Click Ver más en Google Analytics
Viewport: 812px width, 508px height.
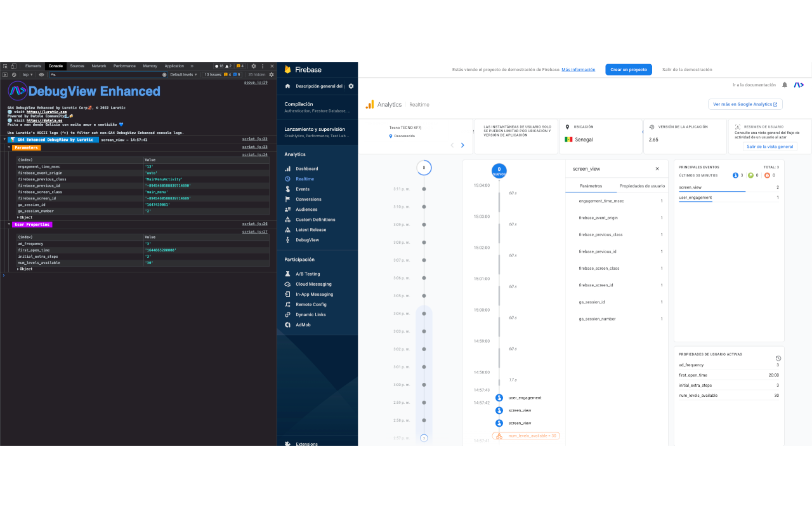pos(745,104)
